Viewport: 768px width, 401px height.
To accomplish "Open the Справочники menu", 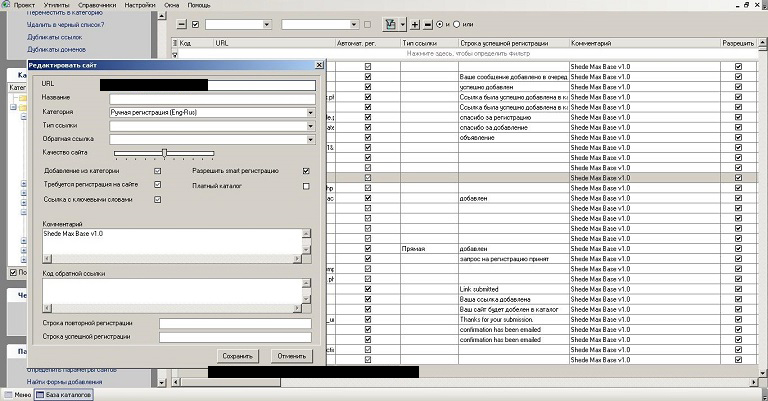I will (x=95, y=5).
